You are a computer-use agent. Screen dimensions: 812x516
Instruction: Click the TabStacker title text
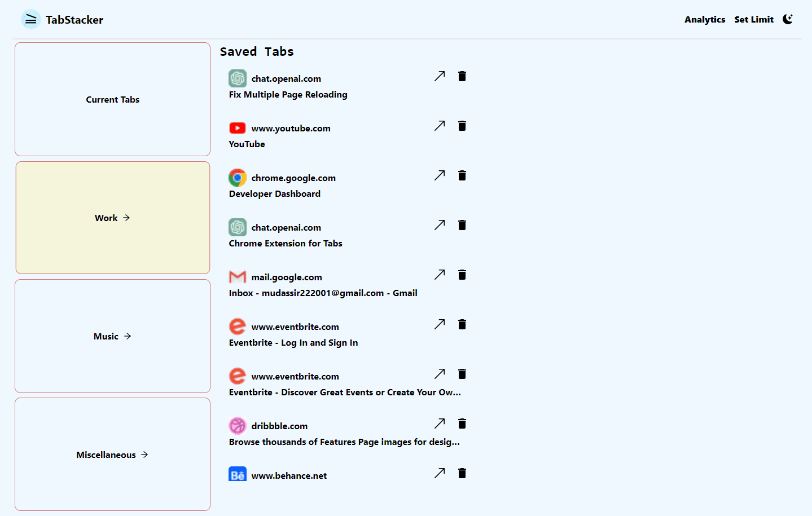[74, 20]
